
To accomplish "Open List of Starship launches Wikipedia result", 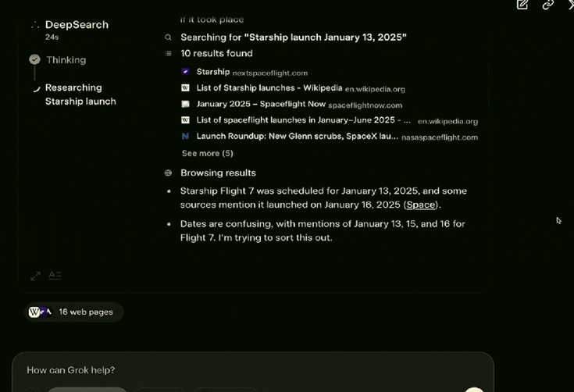I will 293,88.
